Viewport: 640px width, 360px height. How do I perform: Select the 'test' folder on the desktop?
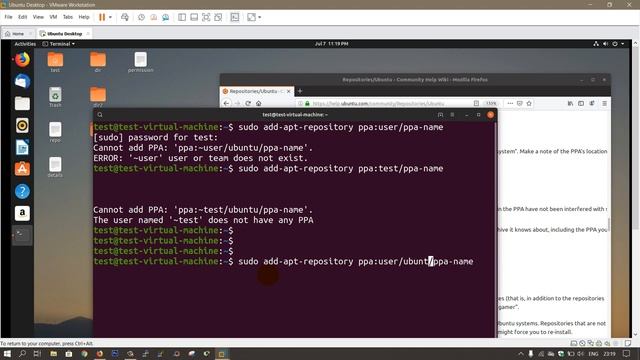(x=55, y=62)
